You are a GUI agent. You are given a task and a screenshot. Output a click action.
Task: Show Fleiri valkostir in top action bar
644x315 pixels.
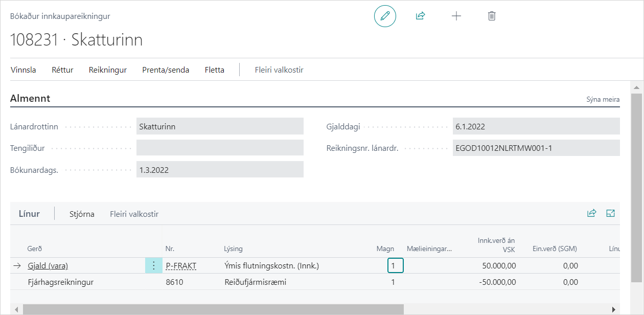[279, 70]
